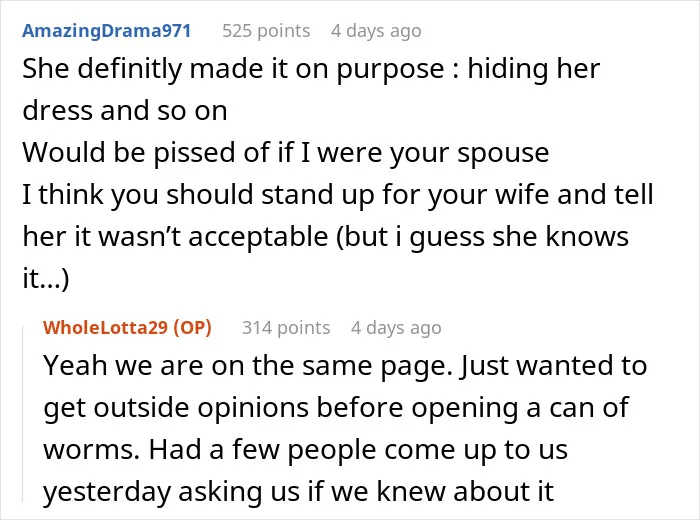Open the timestamp beside 314 points

tap(396, 328)
